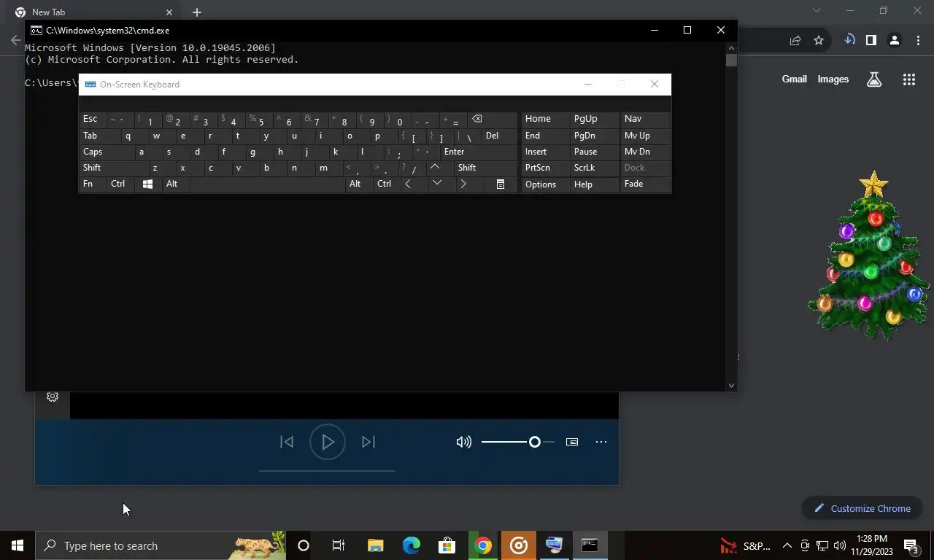Toggle the ScrLk key
The image size is (934, 560).
(594, 168)
